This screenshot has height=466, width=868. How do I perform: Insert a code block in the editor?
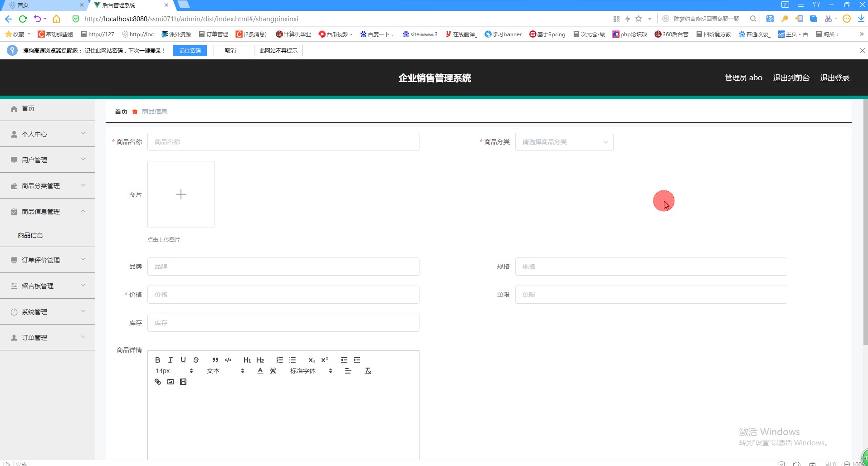[228, 360]
